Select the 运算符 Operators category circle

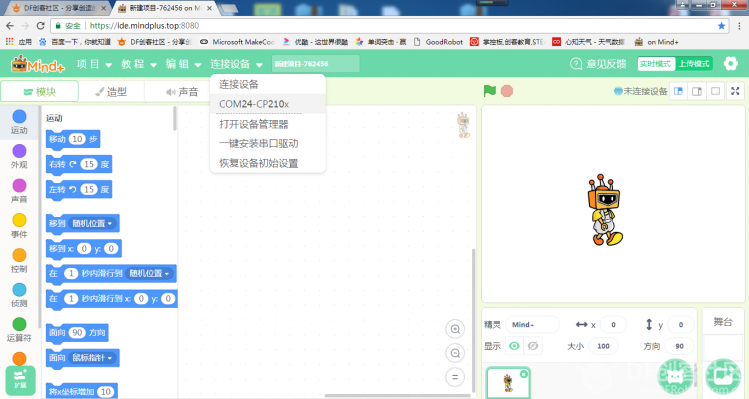point(19,324)
